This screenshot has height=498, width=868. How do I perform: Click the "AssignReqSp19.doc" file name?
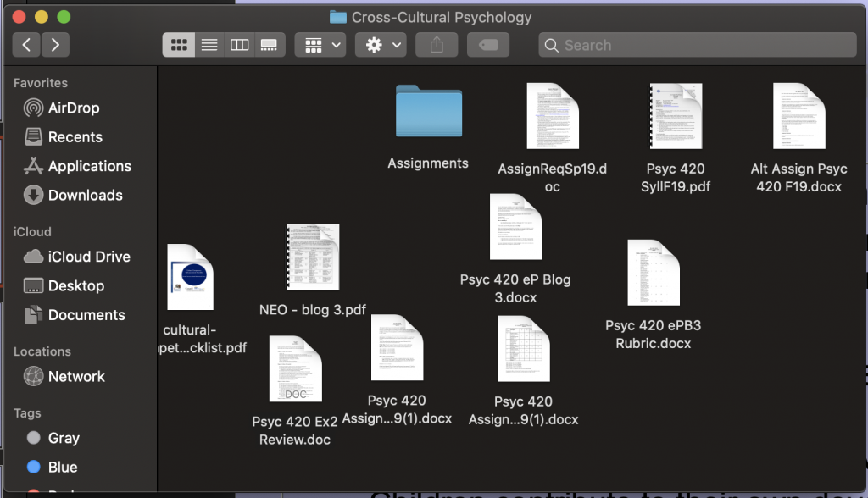[x=553, y=178]
